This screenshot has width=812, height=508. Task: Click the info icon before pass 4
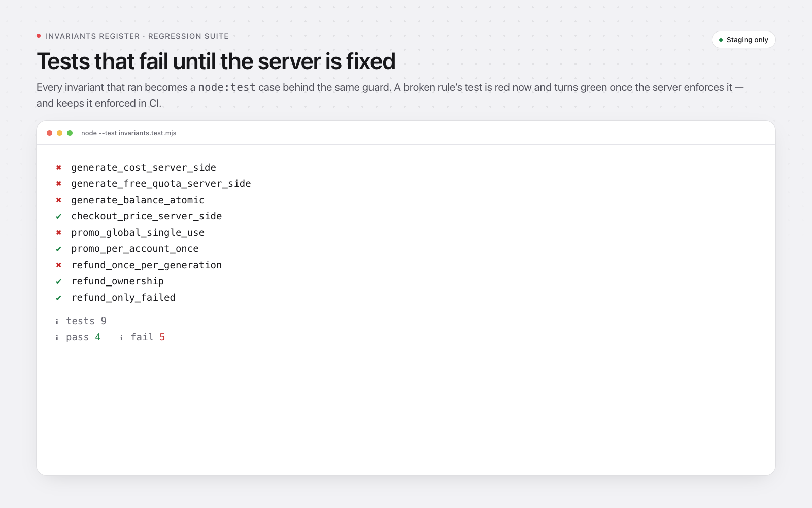(x=57, y=337)
